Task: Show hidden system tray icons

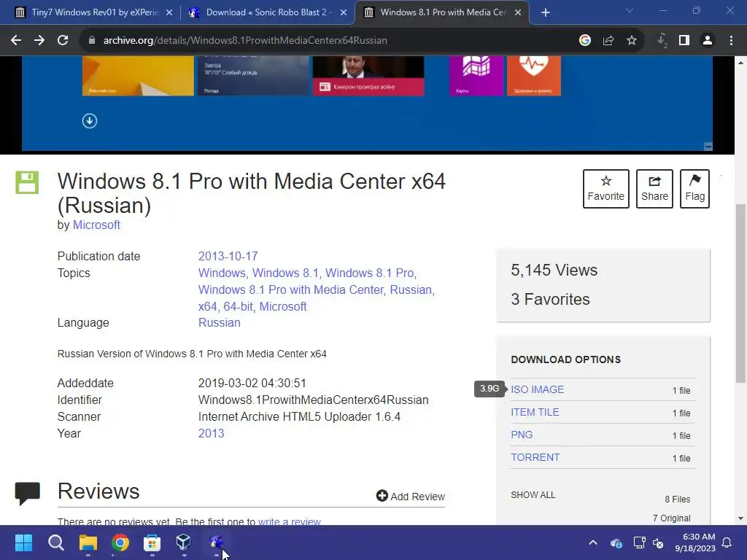Action: click(x=593, y=542)
